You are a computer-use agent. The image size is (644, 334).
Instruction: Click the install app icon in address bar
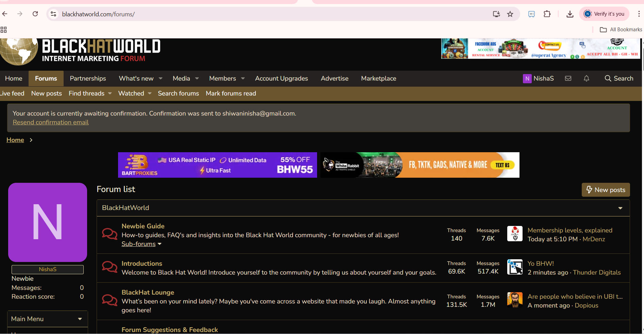[496, 14]
